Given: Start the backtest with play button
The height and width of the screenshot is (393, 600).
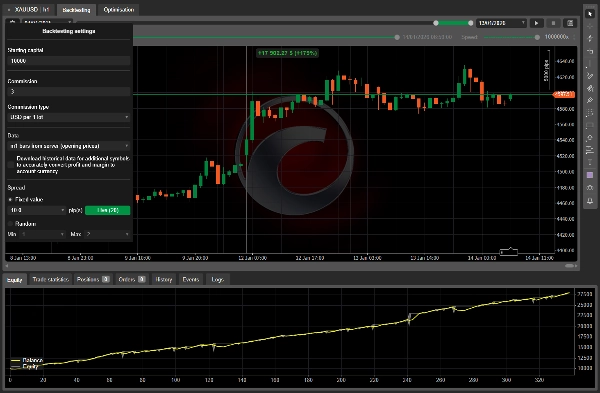Looking at the screenshot, I should tap(536, 23).
